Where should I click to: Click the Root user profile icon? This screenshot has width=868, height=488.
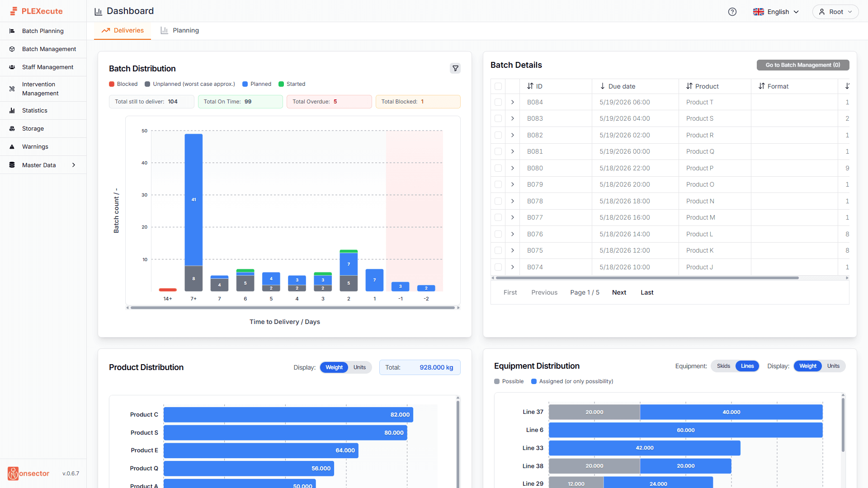(x=822, y=12)
